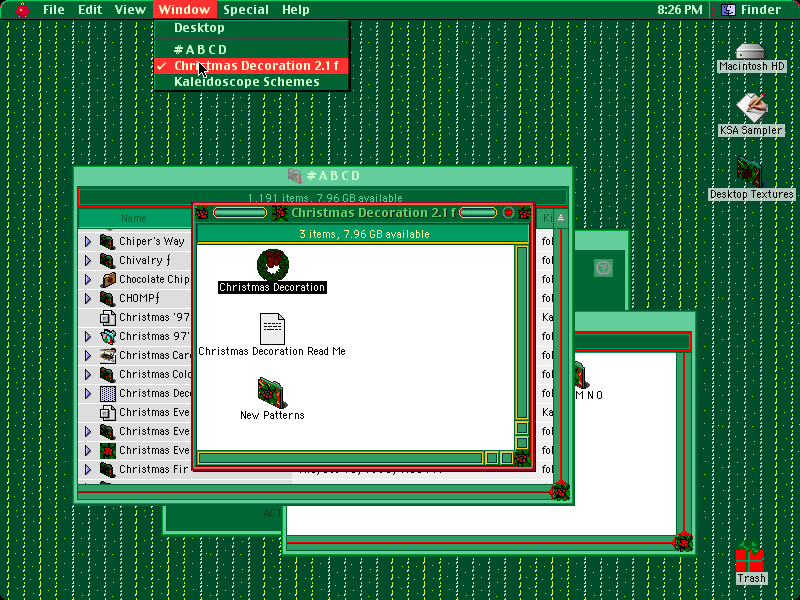Select the "CHOMPƒ" row name
This screenshot has height=600, width=800.
tap(139, 298)
